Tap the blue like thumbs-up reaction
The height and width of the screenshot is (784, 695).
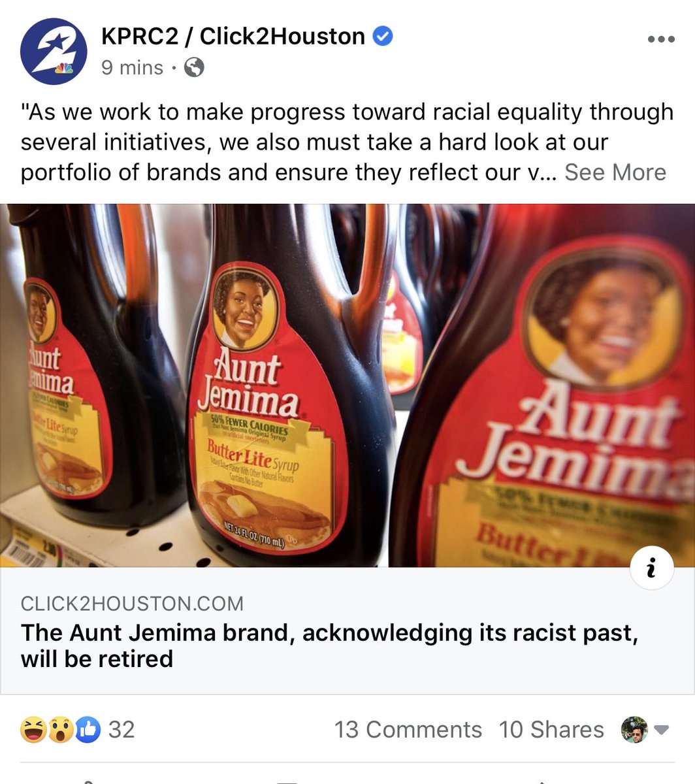(x=88, y=729)
